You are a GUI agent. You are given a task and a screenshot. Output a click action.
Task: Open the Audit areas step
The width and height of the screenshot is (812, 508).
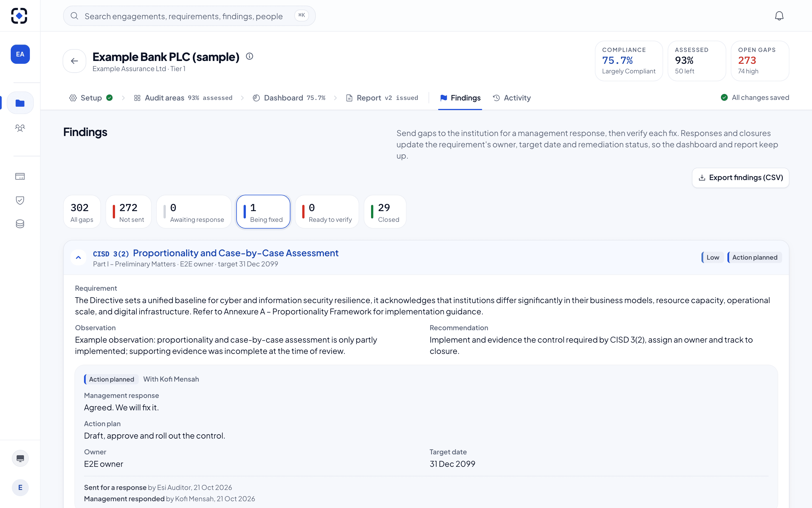point(183,98)
